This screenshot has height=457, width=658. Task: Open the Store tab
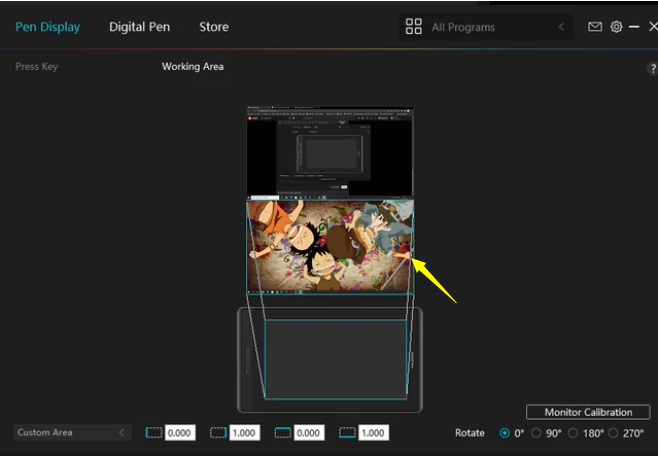(x=214, y=27)
